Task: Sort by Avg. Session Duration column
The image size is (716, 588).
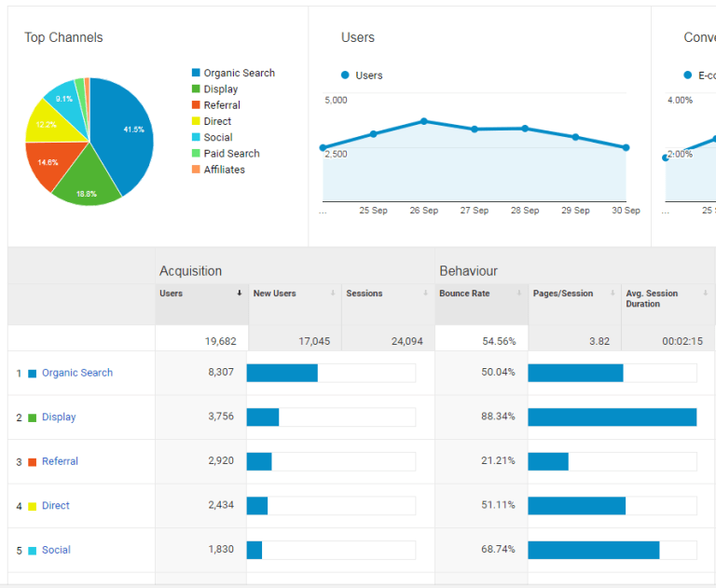Action: pos(652,298)
